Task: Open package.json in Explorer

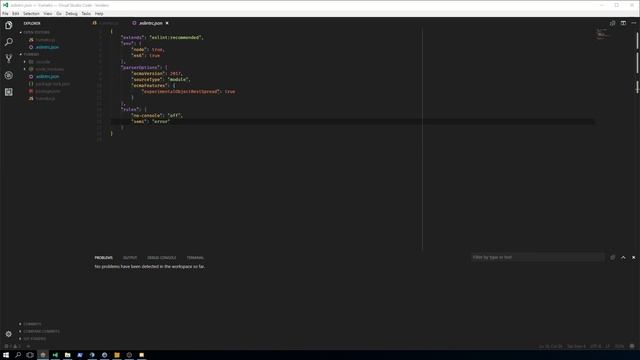Action: 48,91
